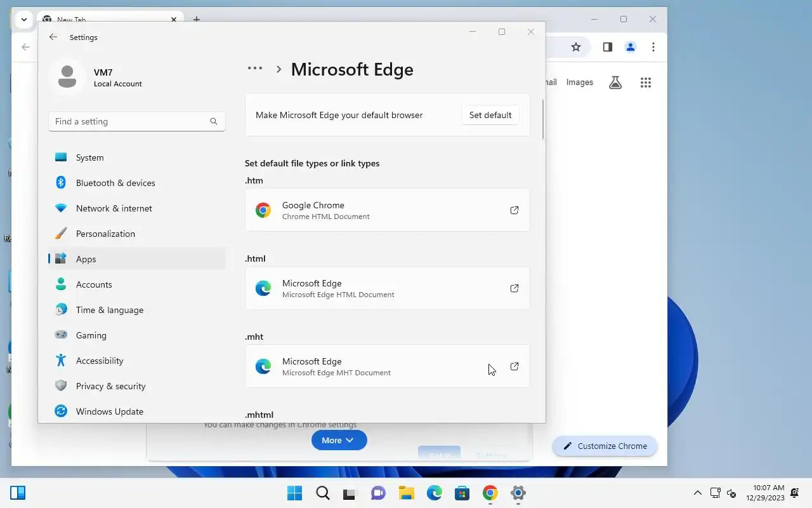Open the Windows Start button
This screenshot has height=508, width=812.
294,493
